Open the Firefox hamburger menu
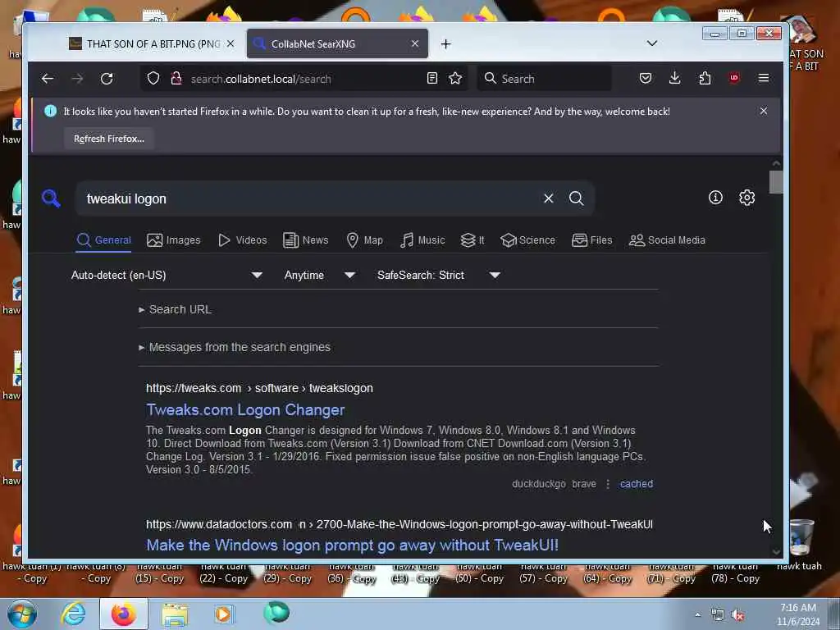 coord(764,79)
